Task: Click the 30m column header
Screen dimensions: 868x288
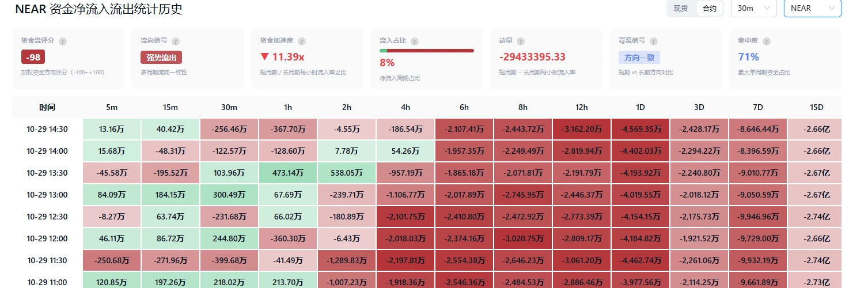Action: (x=230, y=107)
